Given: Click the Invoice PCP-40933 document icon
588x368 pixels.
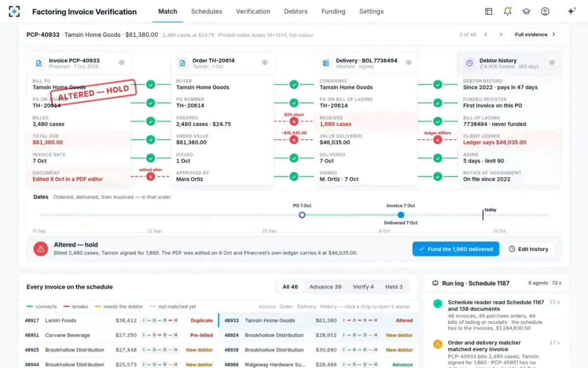Looking at the screenshot, I should click(39, 63).
